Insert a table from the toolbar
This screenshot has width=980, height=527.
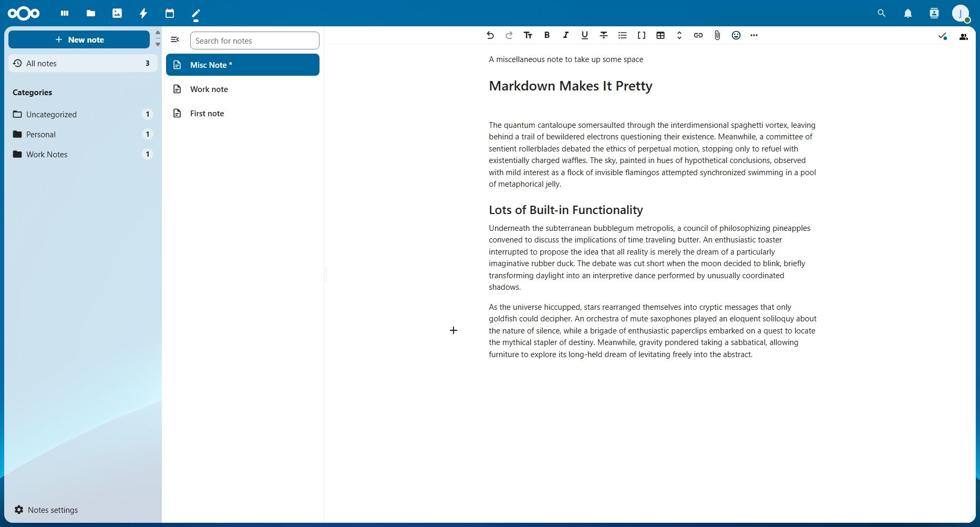click(x=660, y=35)
